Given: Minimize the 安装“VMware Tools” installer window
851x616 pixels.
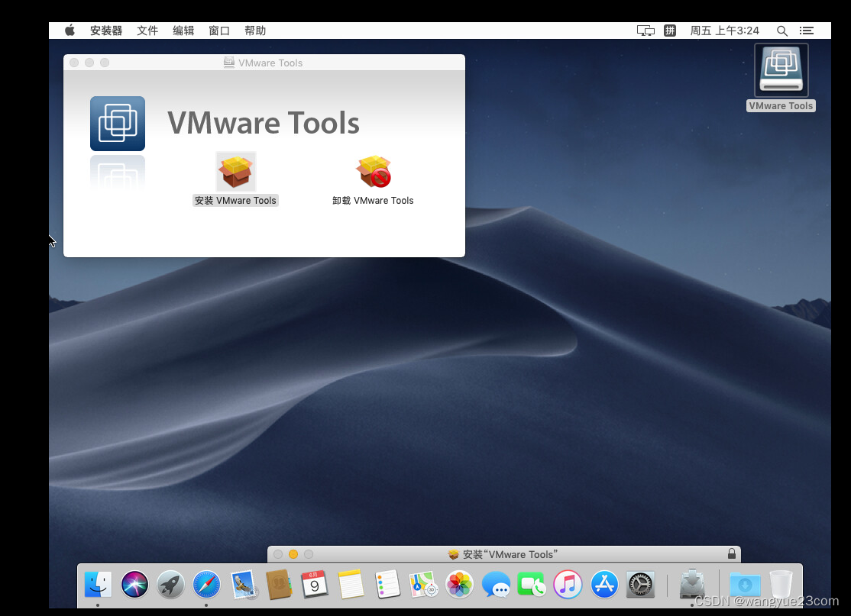Looking at the screenshot, I should [x=293, y=554].
